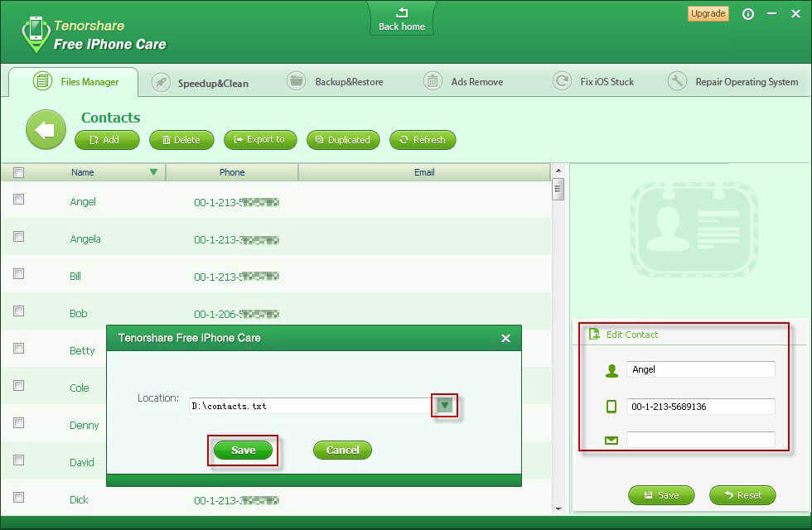Select the contact name Angel
The image size is (812, 530).
[83, 202]
